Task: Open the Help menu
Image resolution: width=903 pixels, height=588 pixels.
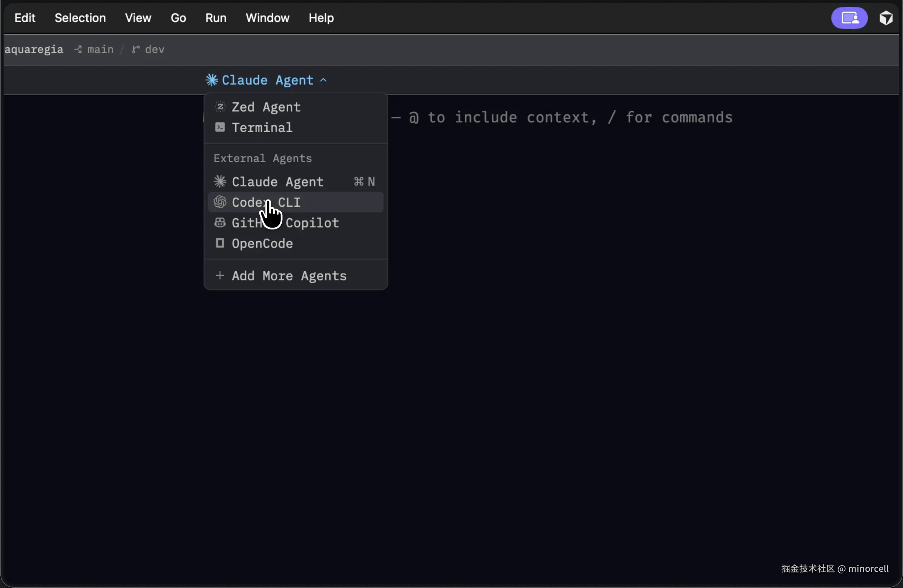Action: tap(321, 18)
